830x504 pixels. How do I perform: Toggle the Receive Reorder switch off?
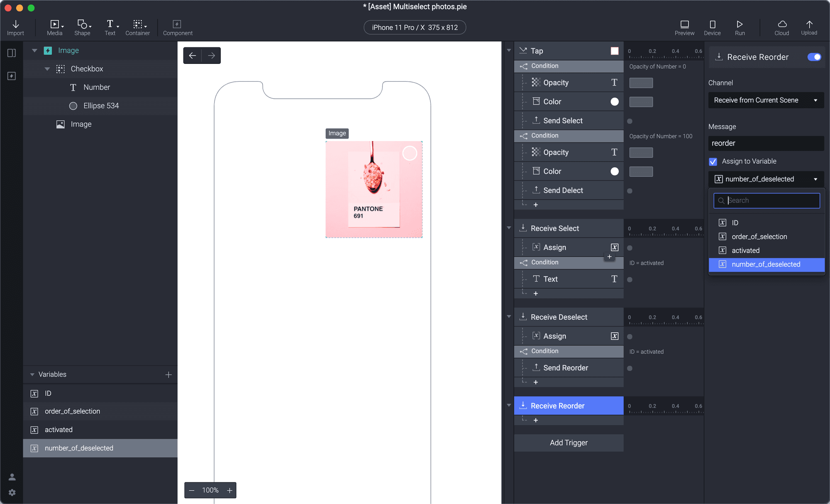(814, 57)
